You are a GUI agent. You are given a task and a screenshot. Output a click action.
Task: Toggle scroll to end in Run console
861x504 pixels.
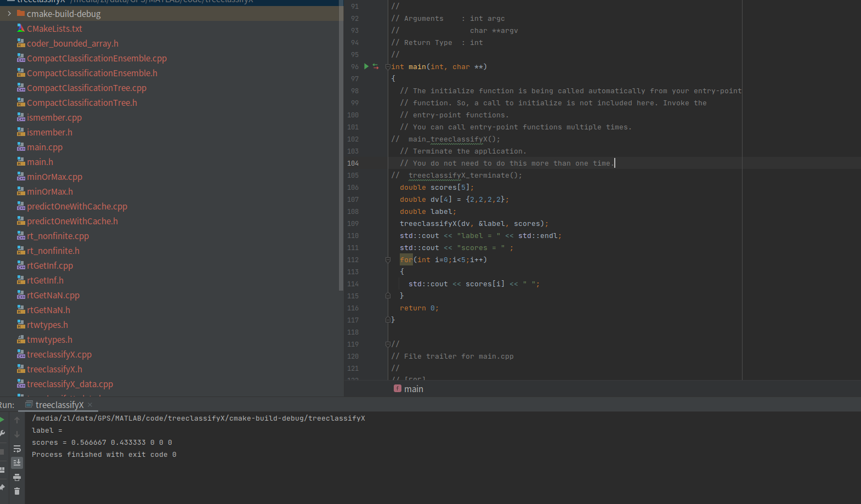tap(17, 463)
